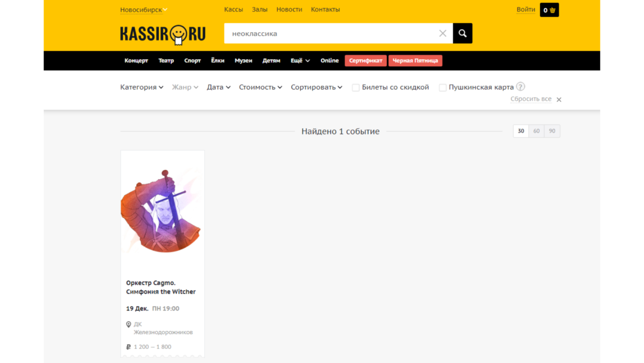Click the Pushkin card help question icon

[521, 87]
